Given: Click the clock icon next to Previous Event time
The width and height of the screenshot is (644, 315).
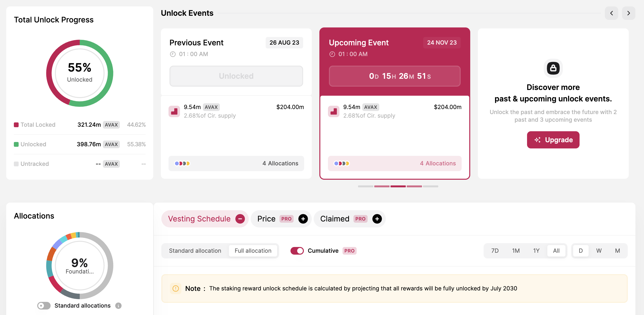Looking at the screenshot, I should point(173,54).
